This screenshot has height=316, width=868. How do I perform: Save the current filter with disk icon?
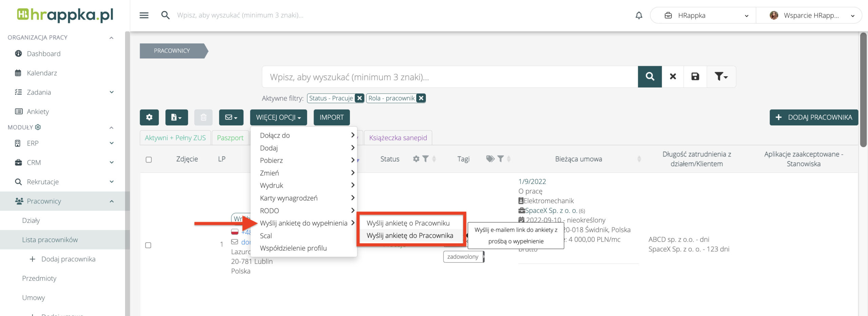click(695, 77)
